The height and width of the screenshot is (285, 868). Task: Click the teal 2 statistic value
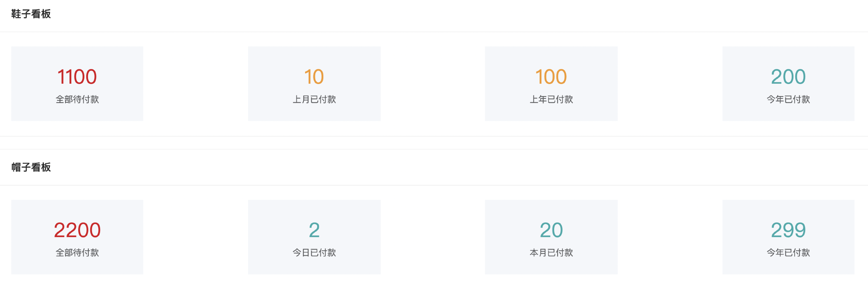click(314, 230)
